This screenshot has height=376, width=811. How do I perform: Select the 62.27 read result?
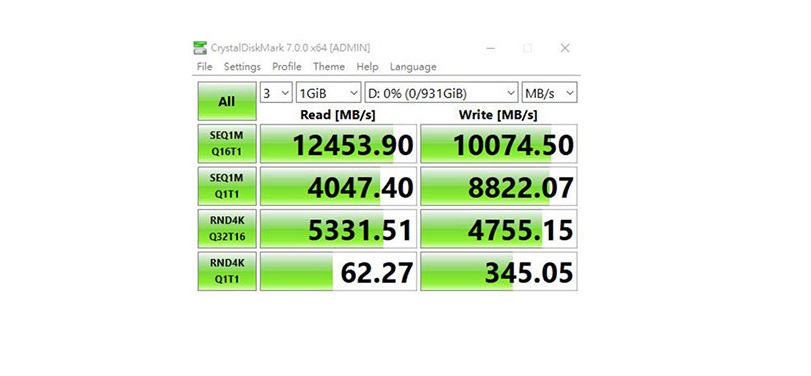(x=338, y=271)
